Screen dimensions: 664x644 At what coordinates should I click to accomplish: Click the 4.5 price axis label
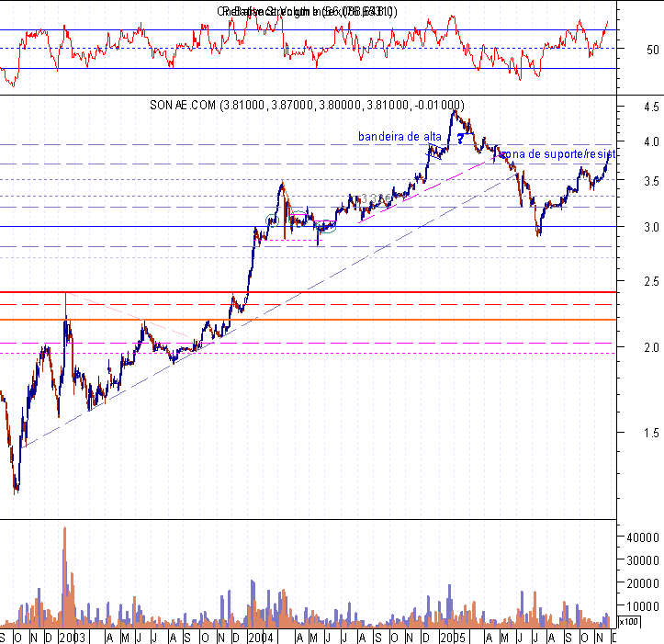pyautogui.click(x=651, y=107)
